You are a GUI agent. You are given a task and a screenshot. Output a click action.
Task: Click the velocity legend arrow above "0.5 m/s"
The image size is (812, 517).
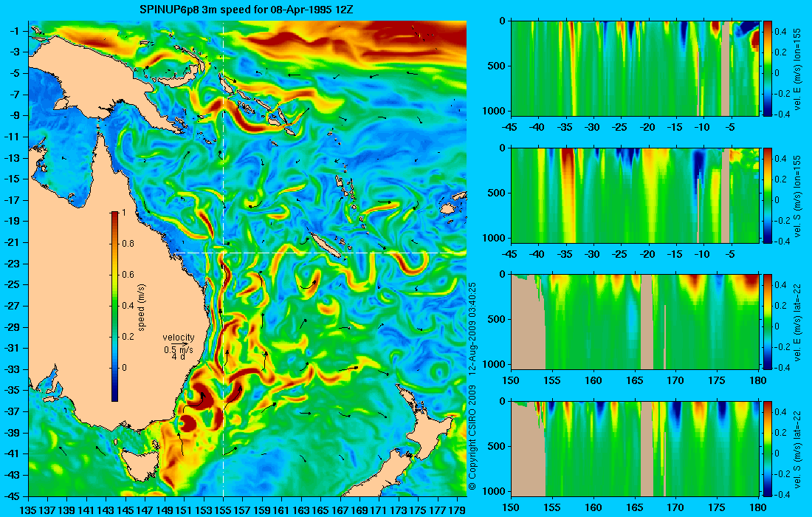(179, 343)
